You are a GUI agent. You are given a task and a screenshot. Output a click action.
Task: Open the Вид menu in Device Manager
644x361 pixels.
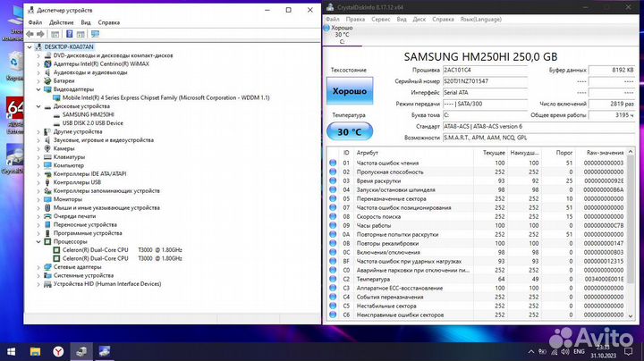pos(86,22)
